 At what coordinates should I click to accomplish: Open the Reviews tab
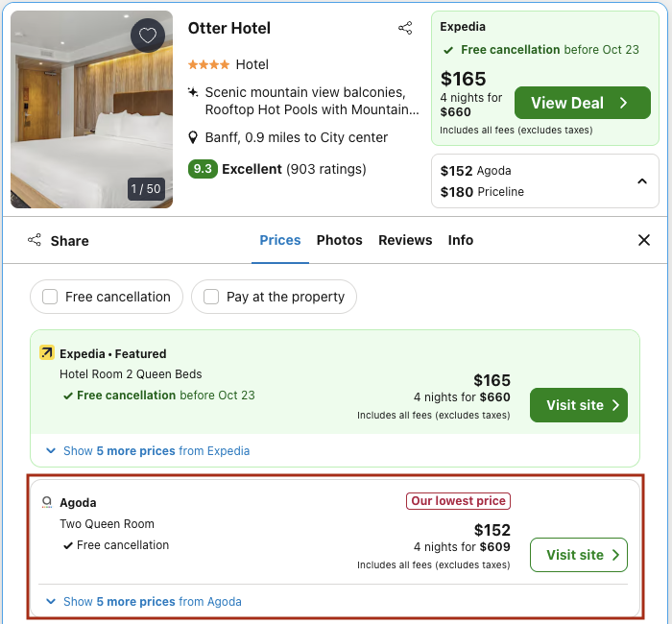click(405, 240)
